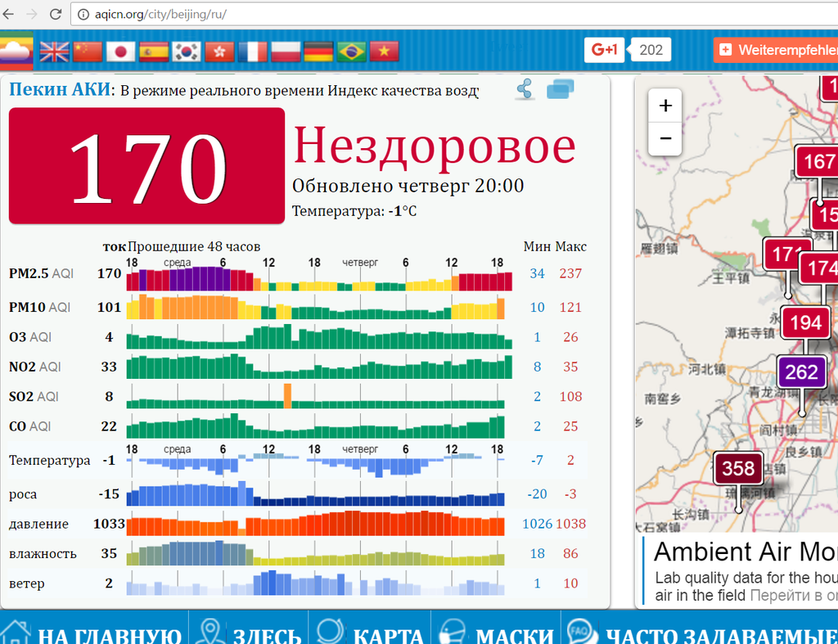Select map marker 167
This screenshot has height=644, width=838.
[x=817, y=161]
